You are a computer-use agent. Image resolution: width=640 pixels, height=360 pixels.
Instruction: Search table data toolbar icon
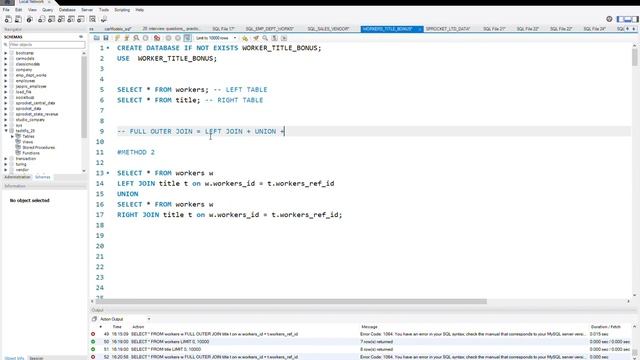[93, 19]
